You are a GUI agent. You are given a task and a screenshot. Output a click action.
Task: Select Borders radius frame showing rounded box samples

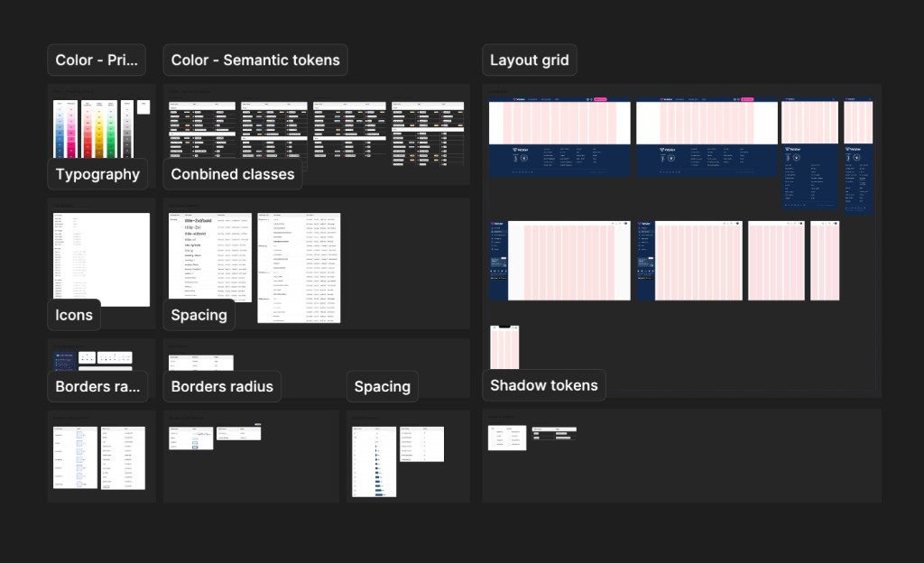pos(75,457)
